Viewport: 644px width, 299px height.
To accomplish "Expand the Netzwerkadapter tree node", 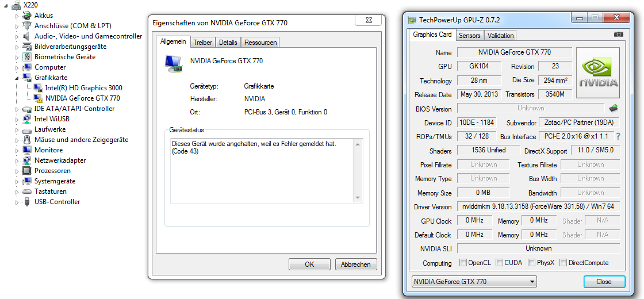I will click(x=17, y=160).
